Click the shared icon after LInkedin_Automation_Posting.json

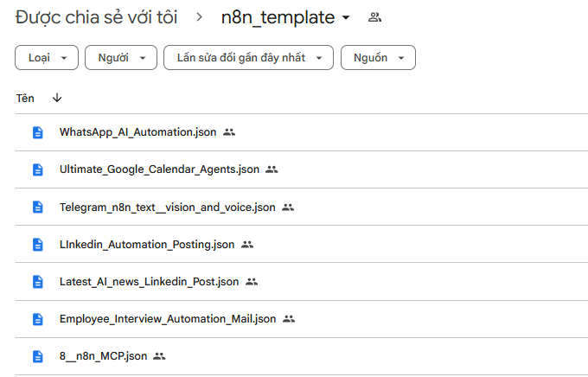click(x=247, y=245)
